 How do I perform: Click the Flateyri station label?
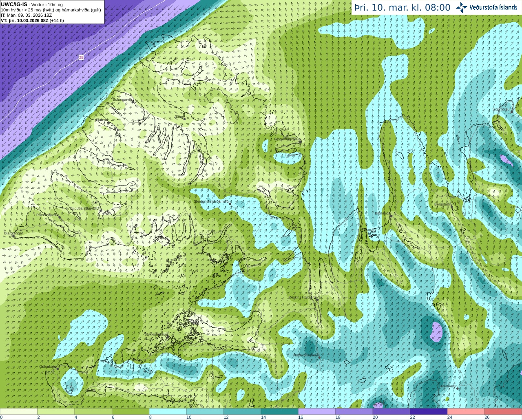[102, 120]
